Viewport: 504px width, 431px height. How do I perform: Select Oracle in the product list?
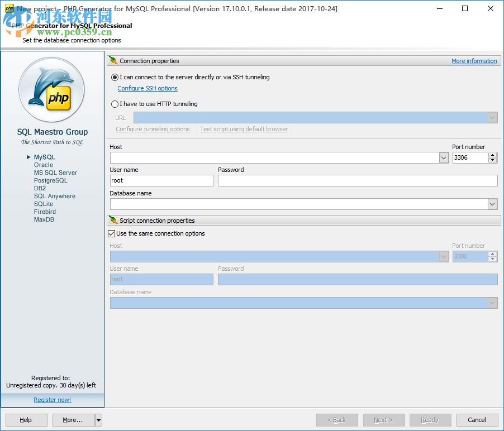[44, 165]
